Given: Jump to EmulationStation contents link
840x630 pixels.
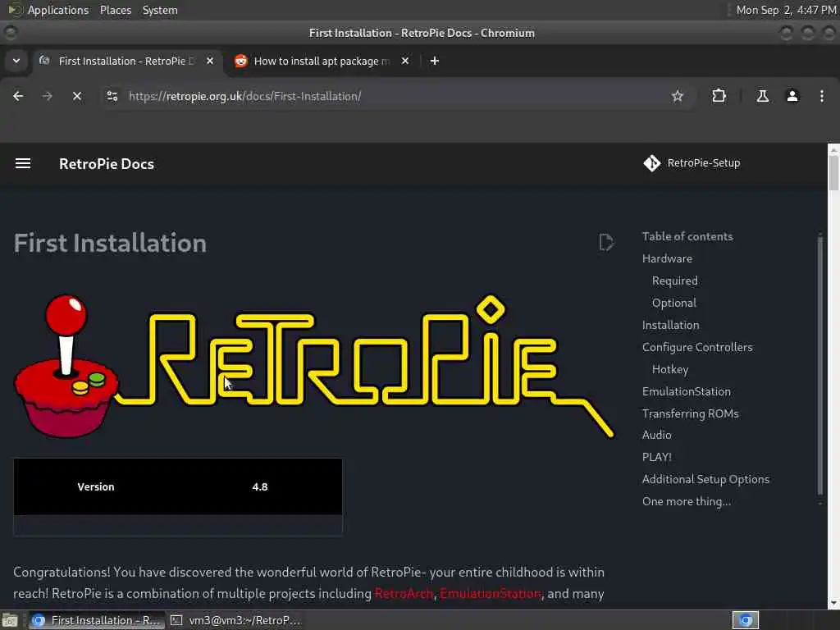Looking at the screenshot, I should [687, 391].
